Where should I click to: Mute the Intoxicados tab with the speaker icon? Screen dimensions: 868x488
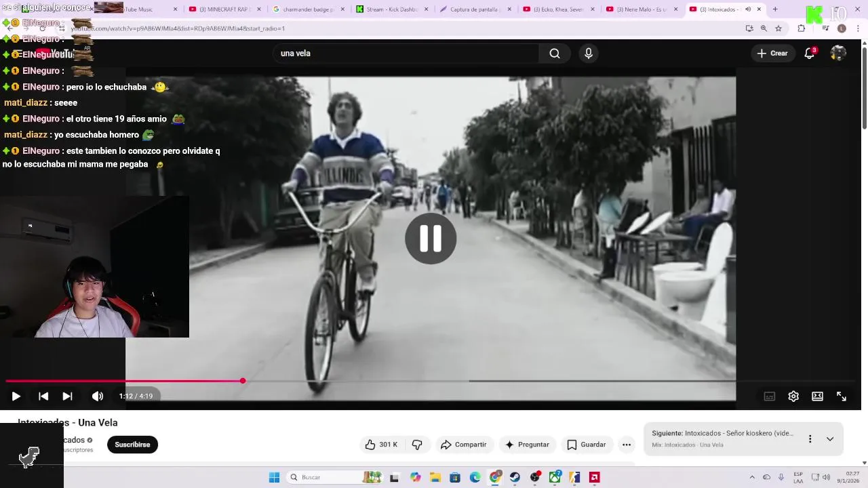(x=748, y=9)
